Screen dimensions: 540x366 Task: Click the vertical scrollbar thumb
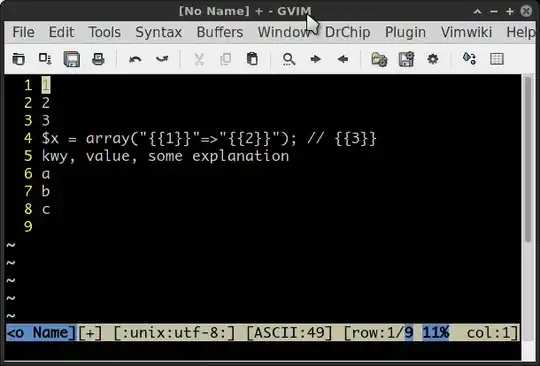click(x=528, y=159)
